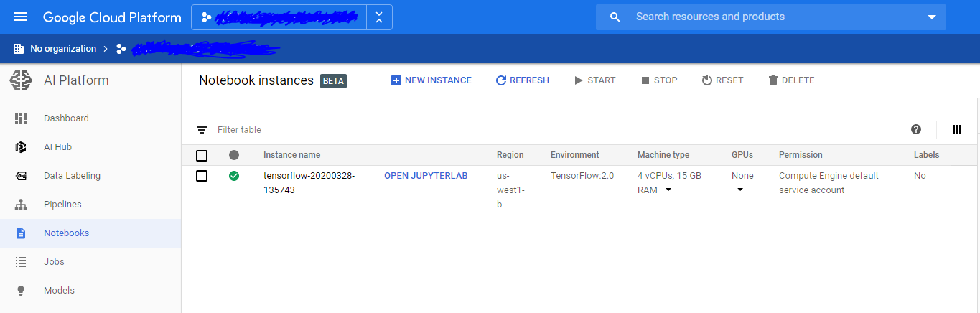This screenshot has width=980, height=313.
Task: Click the Region column header
Action: click(x=510, y=155)
